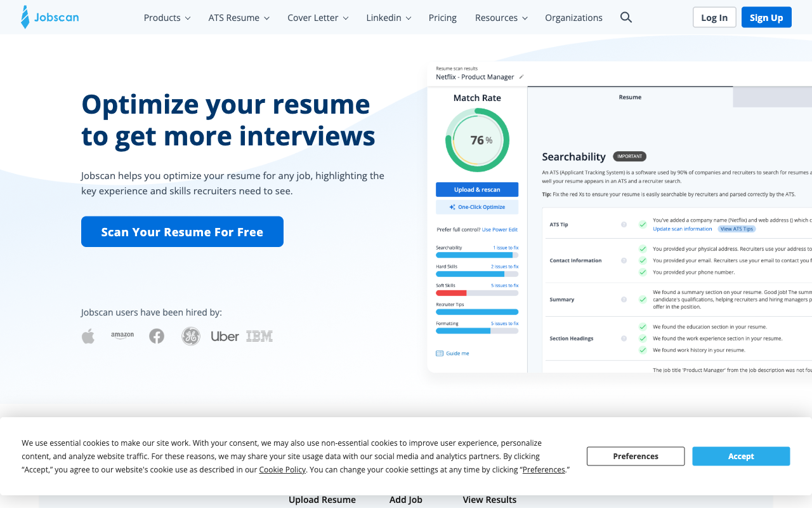Click the Searchability progress bar

pyautogui.click(x=477, y=255)
